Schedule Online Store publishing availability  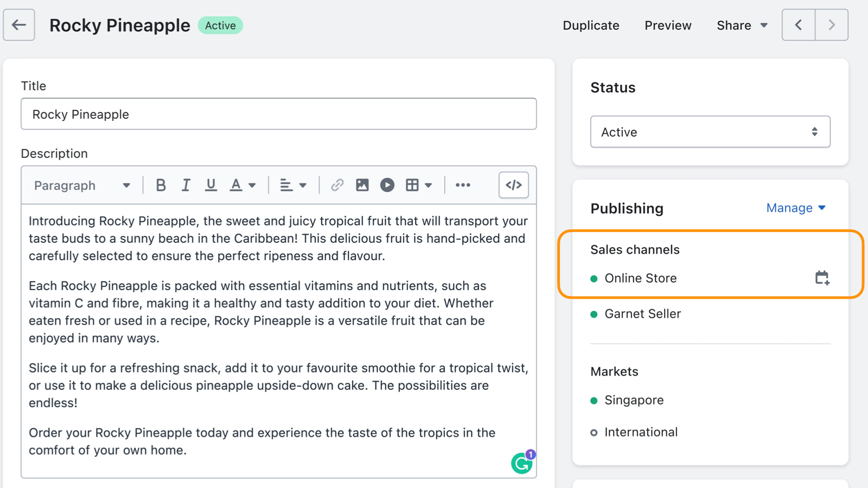click(x=821, y=278)
